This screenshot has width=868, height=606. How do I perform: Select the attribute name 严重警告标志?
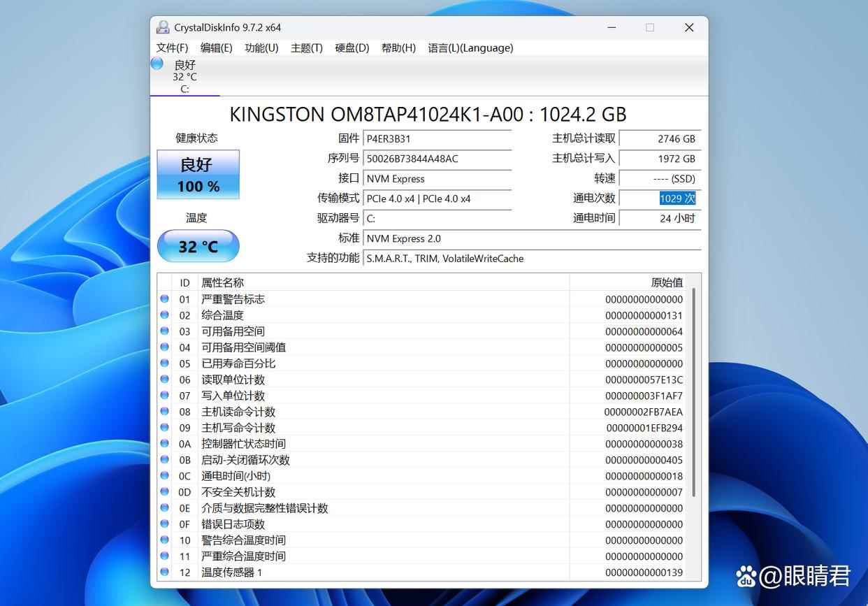[x=233, y=299]
